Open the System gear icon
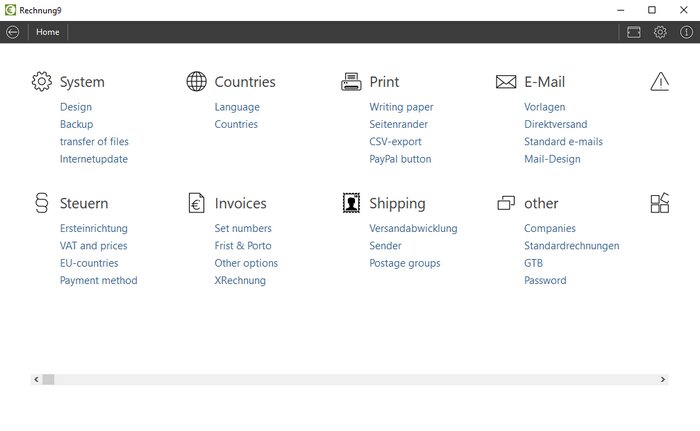The height and width of the screenshot is (431, 700). tap(42, 81)
